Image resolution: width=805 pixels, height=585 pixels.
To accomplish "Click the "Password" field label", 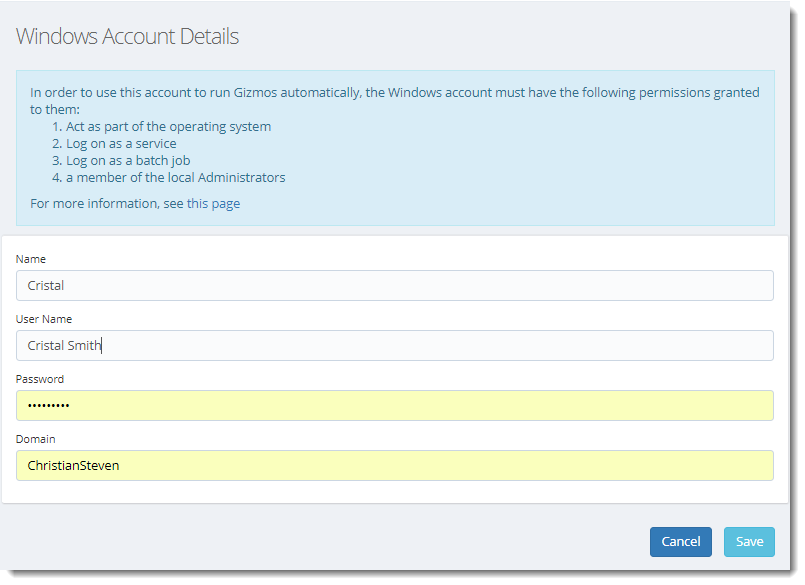I will point(40,379).
